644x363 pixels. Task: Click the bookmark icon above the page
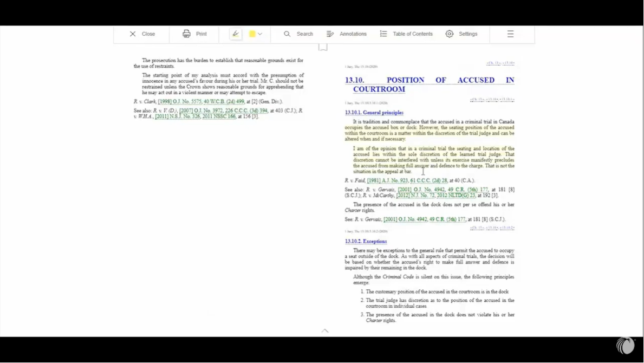click(x=323, y=47)
